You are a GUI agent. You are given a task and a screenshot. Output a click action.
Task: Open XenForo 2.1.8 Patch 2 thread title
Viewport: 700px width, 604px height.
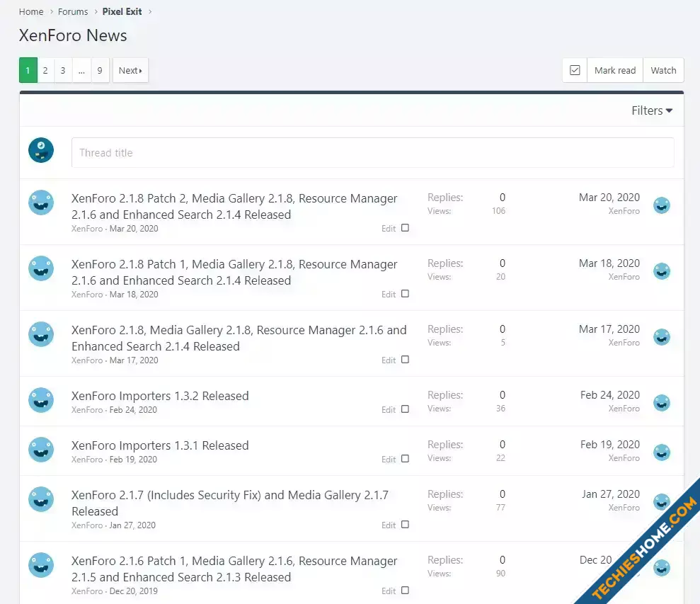pyautogui.click(x=234, y=206)
